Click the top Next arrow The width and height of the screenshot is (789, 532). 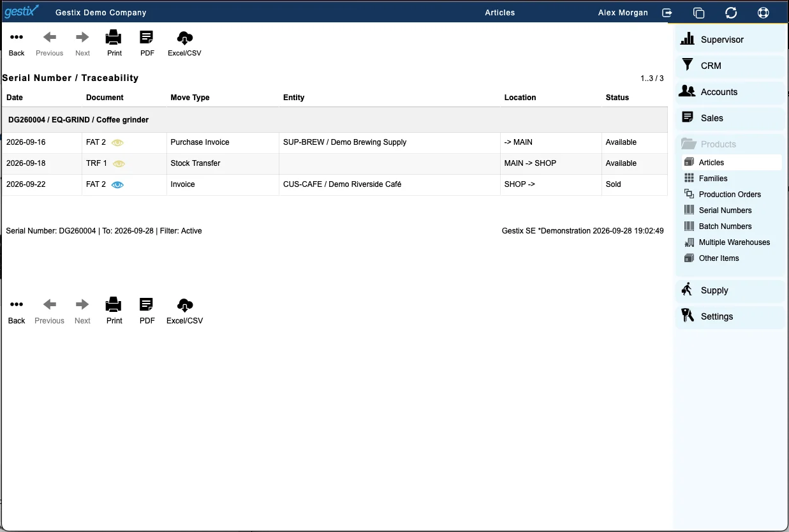[x=82, y=43]
